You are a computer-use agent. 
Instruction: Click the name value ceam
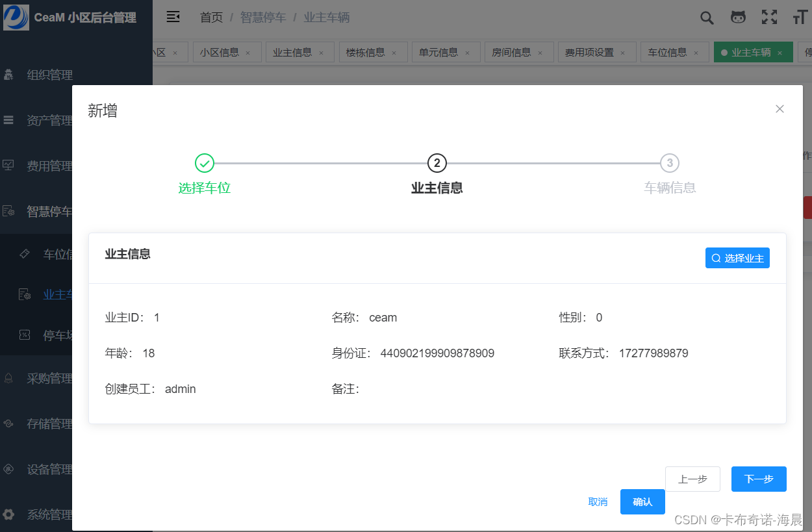(x=383, y=318)
